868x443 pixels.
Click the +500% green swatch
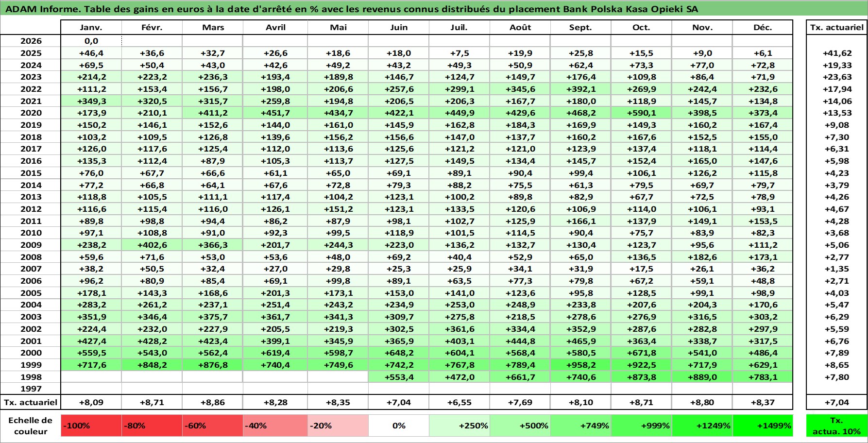[x=520, y=426]
